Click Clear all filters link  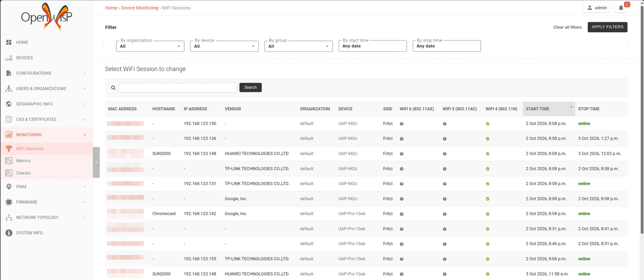[x=567, y=27]
